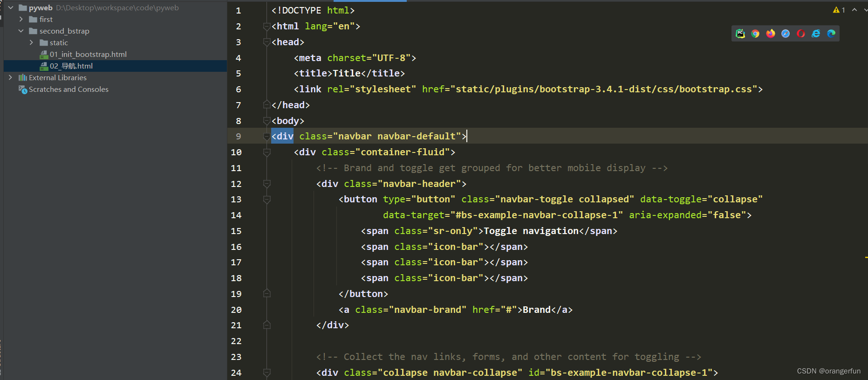Fold container-fluid div on line 10
This screenshot has height=380, width=868.
(267, 152)
